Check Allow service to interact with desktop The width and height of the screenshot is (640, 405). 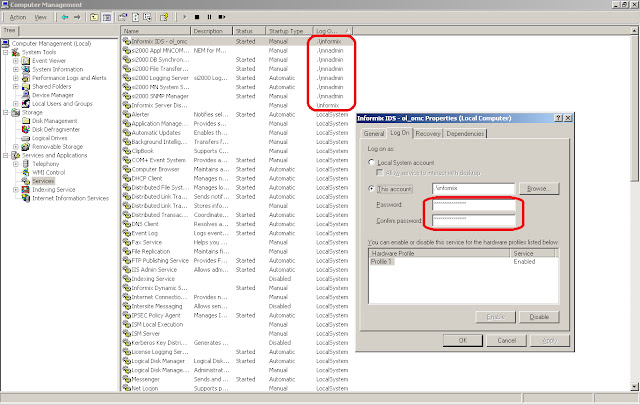[x=380, y=173]
